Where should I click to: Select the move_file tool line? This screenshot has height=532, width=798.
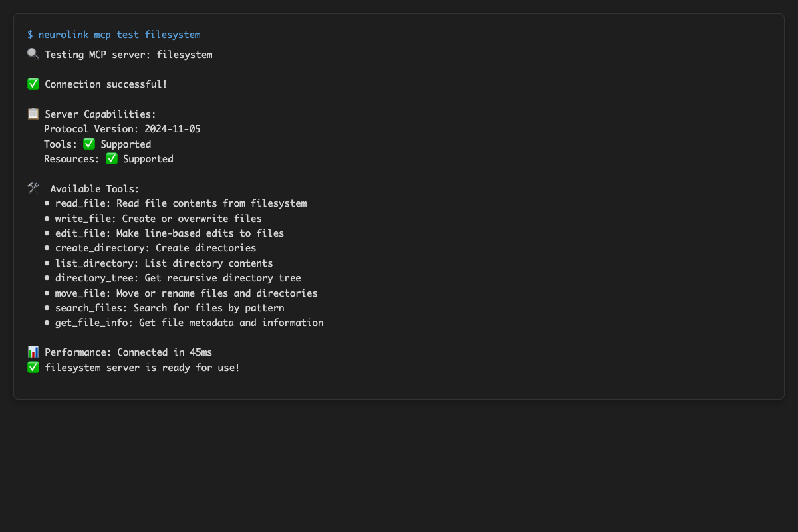tap(186, 293)
